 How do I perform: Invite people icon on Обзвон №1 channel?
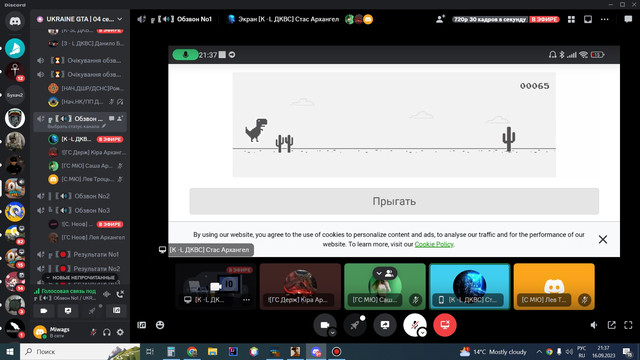pyautogui.click(x=120, y=119)
